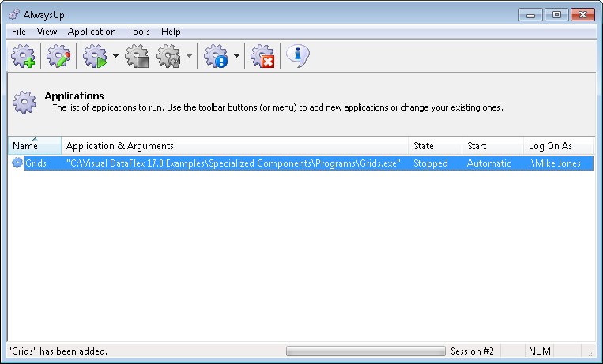Sort by the Name column header
603x364 pixels.
tap(35, 145)
